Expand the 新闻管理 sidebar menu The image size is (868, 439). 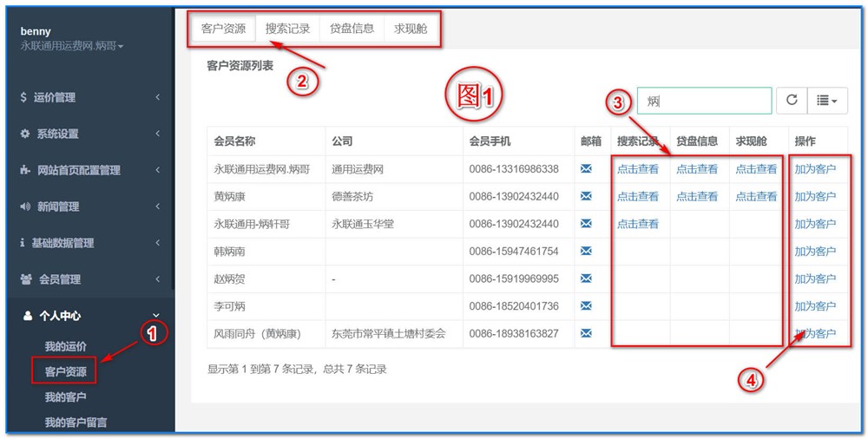tap(90, 207)
